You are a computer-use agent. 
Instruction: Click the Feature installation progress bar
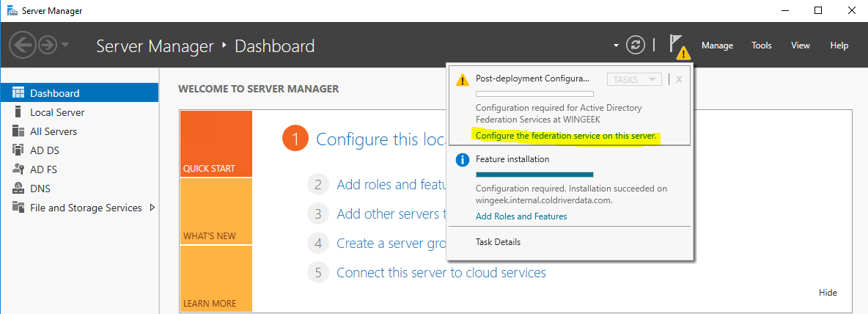pos(534,174)
